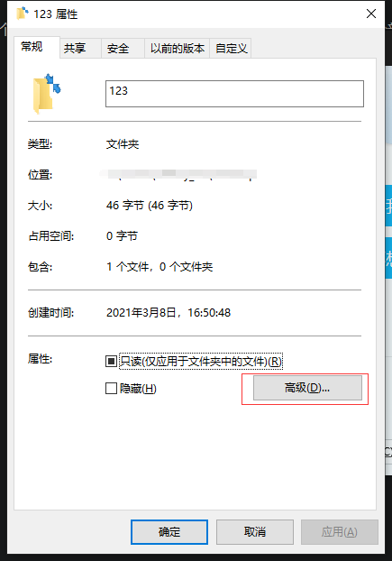
Task: Click the 1 个文件,0 个文件夹 contents text
Action: [x=160, y=267]
